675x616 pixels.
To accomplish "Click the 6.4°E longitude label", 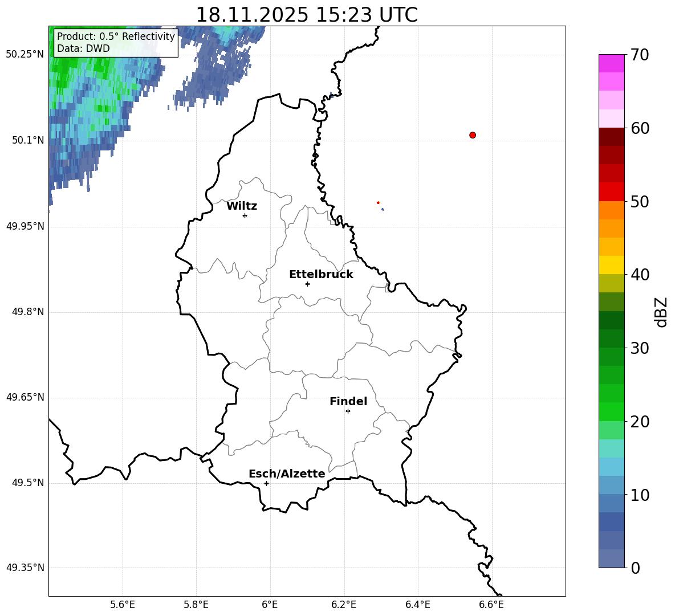I will click(x=417, y=605).
